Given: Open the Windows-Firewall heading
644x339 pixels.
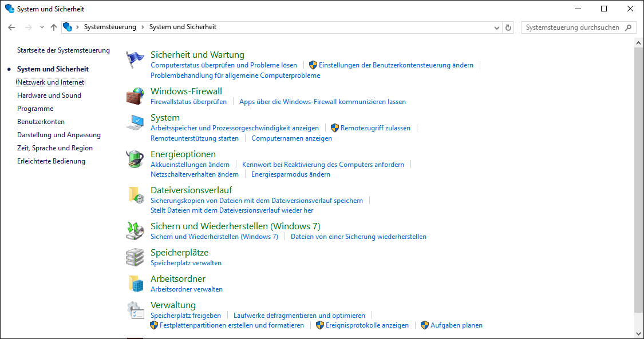Looking at the screenshot, I should coord(187,91).
